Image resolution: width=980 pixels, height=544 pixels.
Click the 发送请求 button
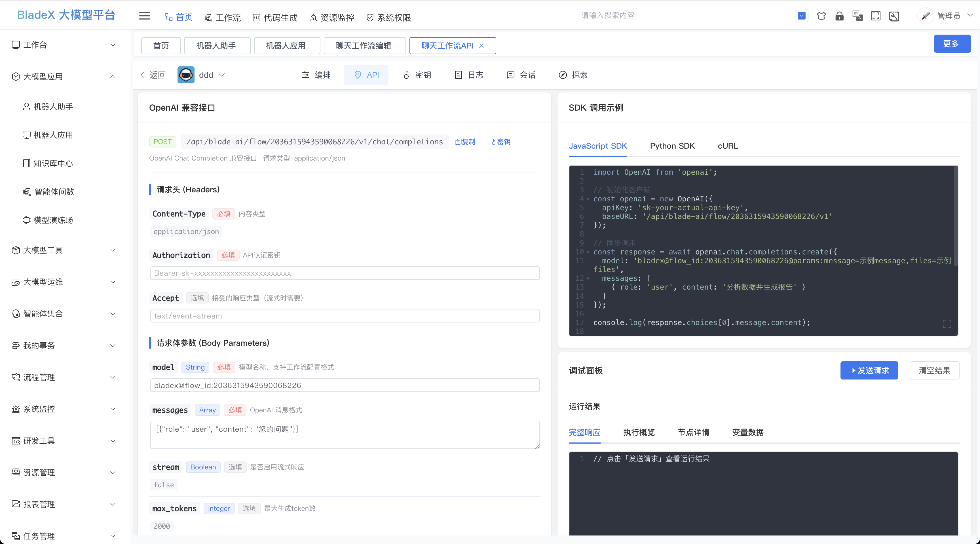(869, 370)
